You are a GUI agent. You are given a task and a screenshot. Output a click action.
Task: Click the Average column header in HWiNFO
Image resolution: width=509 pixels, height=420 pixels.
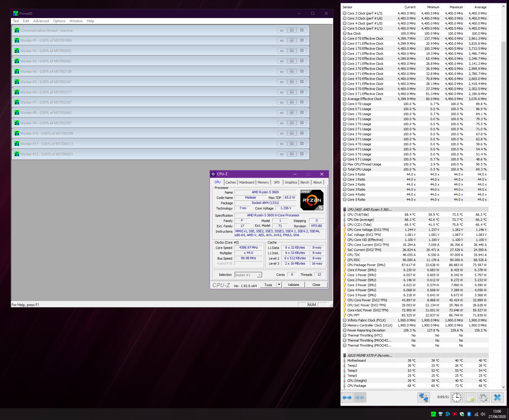(x=476, y=7)
